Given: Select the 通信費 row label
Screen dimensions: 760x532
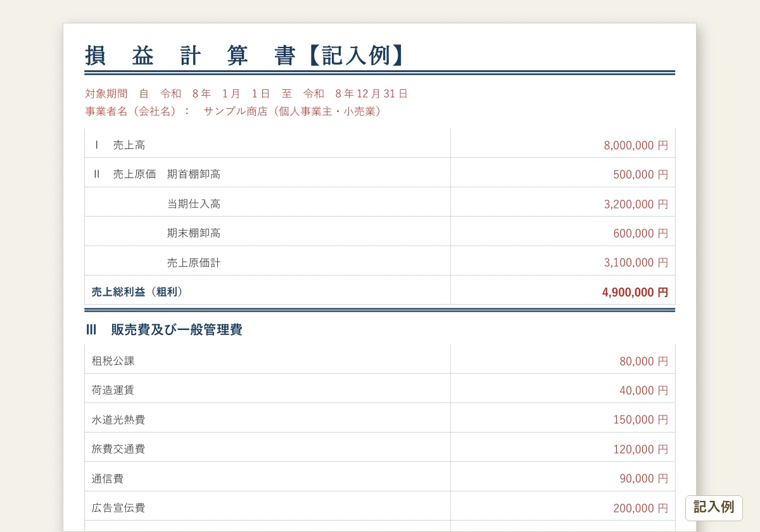Looking at the screenshot, I should pos(108,478).
